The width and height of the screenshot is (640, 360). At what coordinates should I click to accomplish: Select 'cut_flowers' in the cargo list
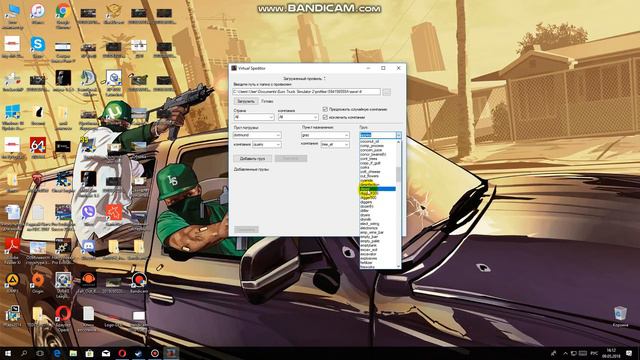tap(378, 176)
